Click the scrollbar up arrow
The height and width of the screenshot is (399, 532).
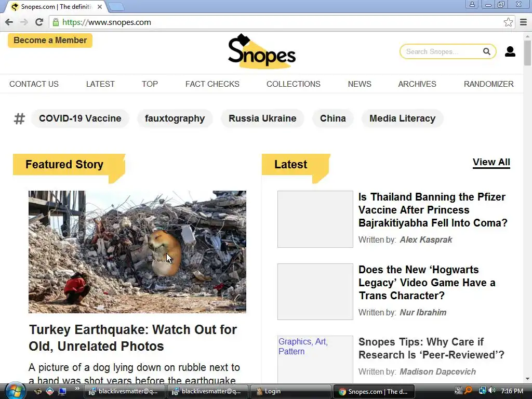click(x=527, y=36)
